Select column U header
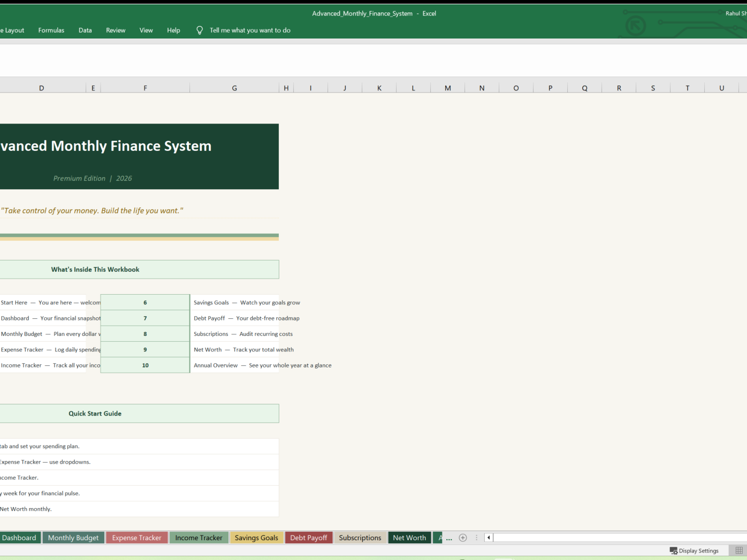The image size is (747, 560). click(722, 88)
